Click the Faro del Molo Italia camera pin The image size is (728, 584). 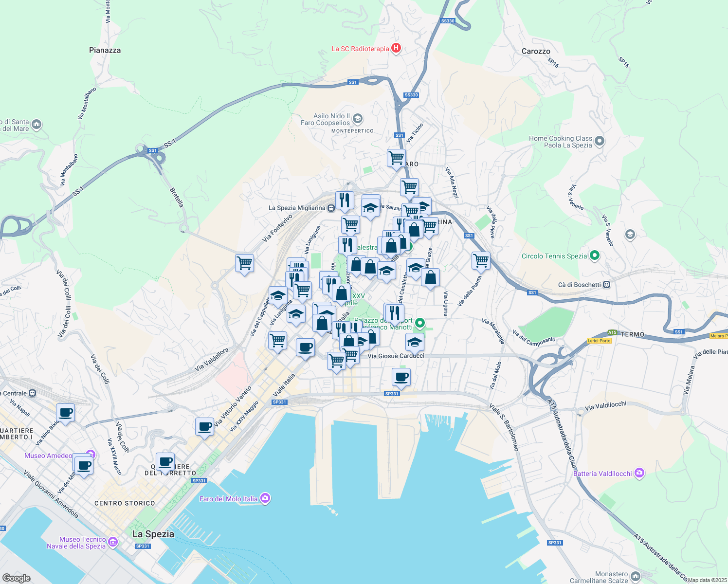point(265,498)
